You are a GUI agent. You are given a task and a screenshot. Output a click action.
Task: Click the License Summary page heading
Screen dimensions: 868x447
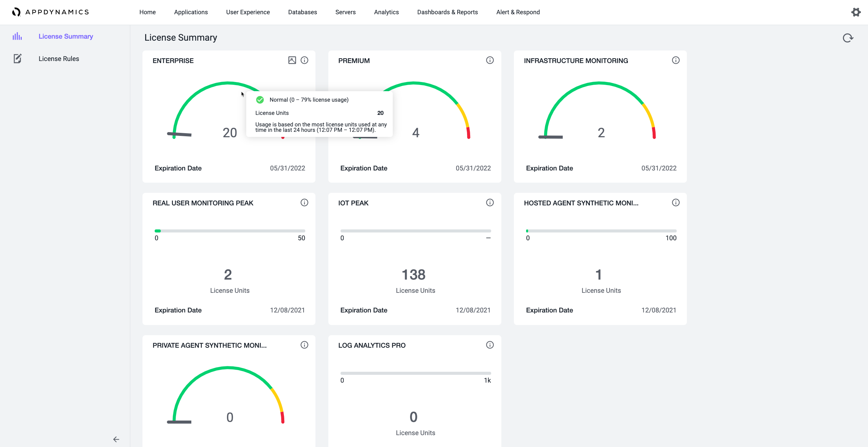[180, 38]
